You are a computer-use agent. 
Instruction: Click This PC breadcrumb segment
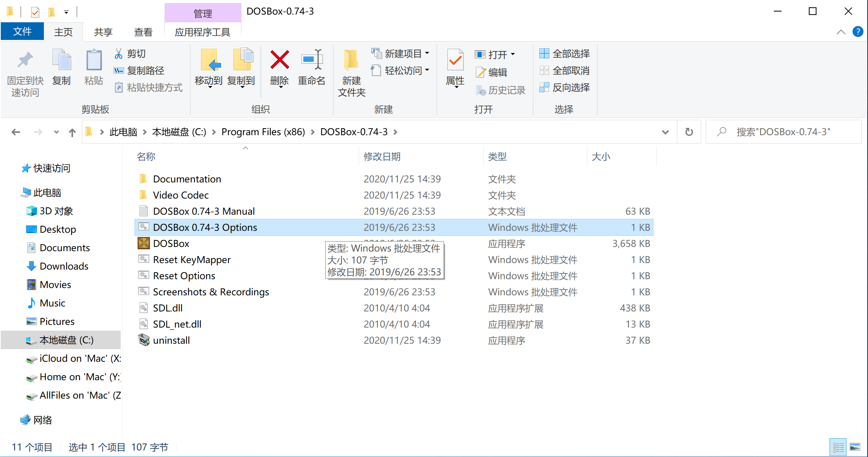tap(123, 132)
